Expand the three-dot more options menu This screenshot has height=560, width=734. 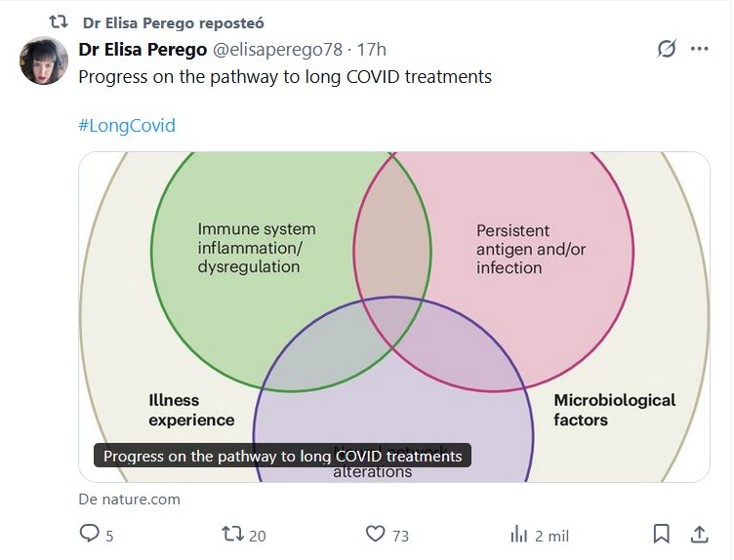click(699, 49)
